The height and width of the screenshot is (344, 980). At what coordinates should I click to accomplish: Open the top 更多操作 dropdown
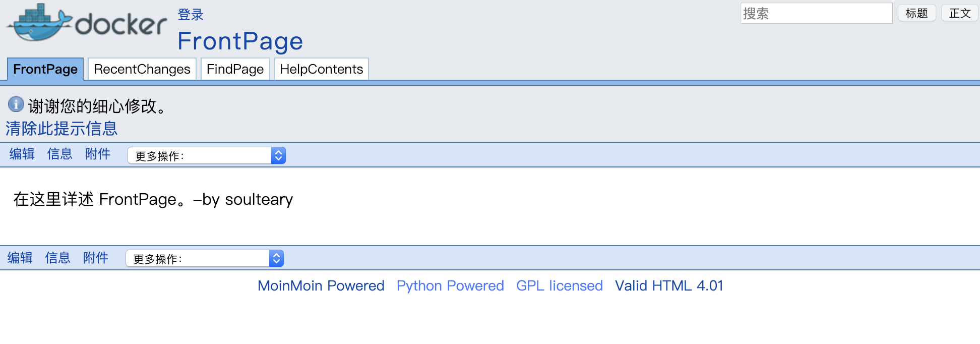207,155
